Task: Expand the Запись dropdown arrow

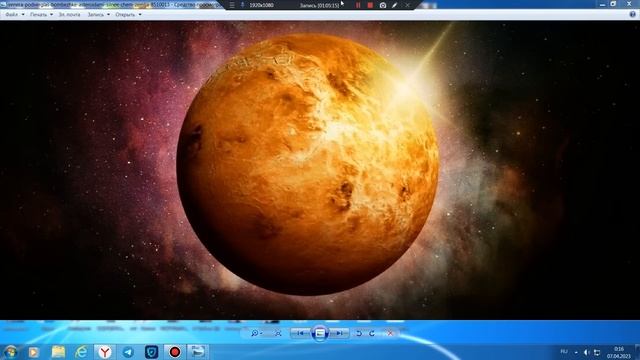Action: (x=108, y=14)
